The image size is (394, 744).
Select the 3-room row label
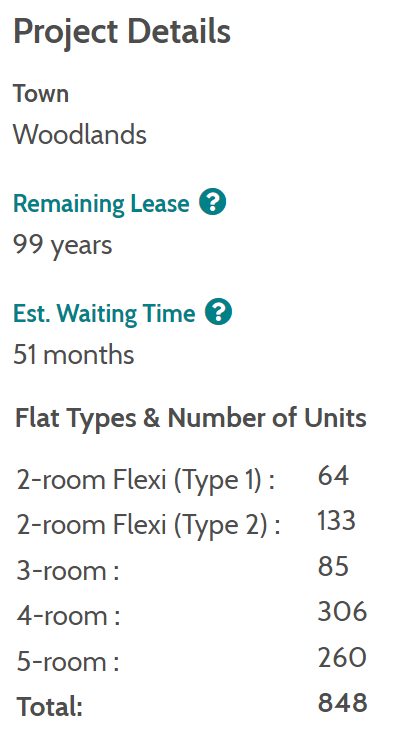(x=68, y=570)
